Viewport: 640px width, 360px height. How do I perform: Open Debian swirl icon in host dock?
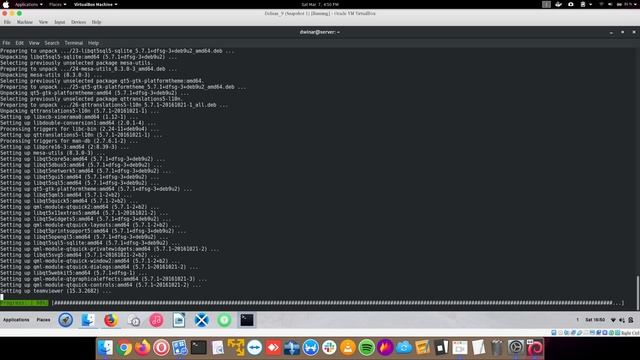click(534, 348)
